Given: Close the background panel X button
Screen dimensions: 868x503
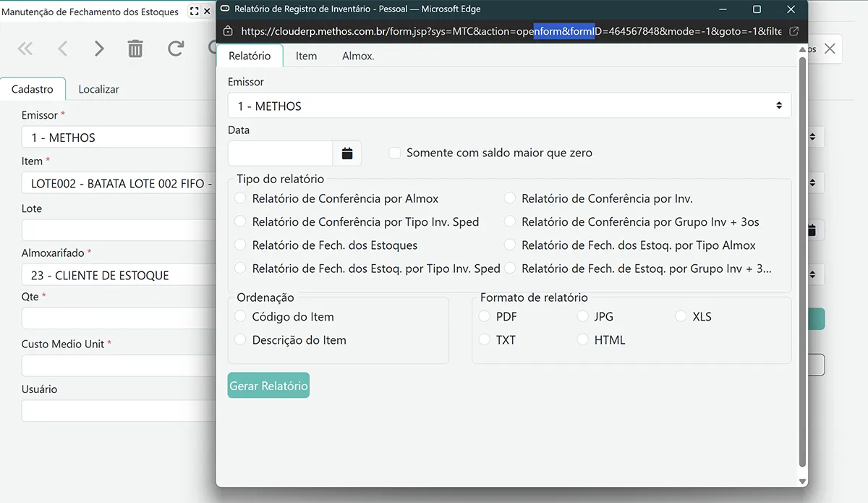Looking at the screenshot, I should click(x=830, y=48).
